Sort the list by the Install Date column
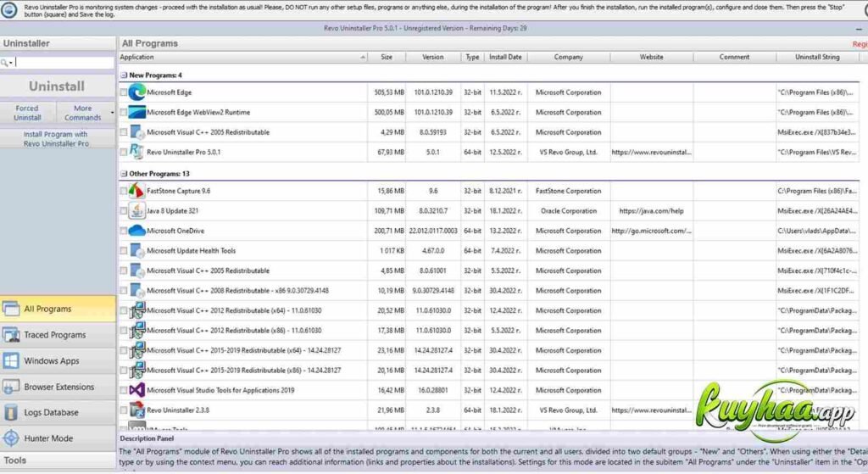The height and width of the screenshot is (474, 868). coord(505,57)
